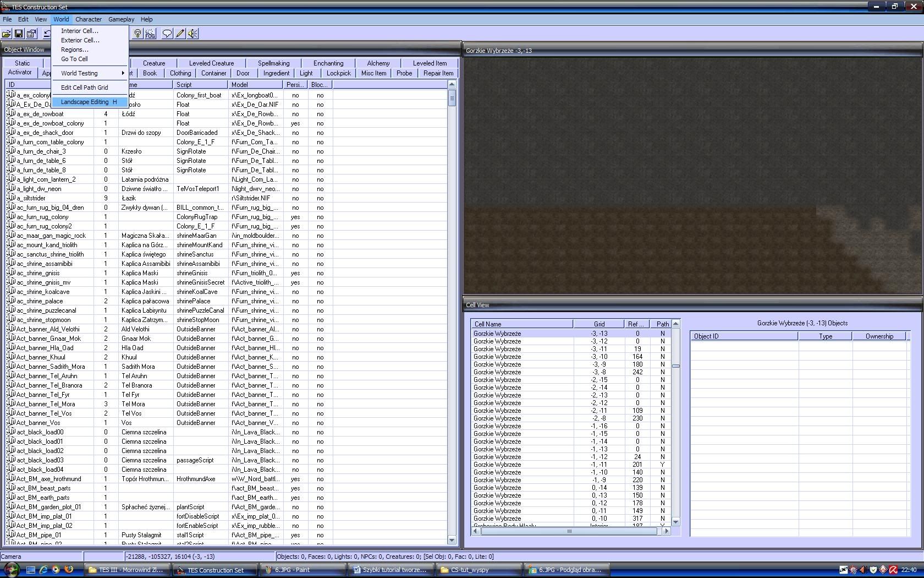Click Cell View list scroll down arrow
Screen dimensions: 924x578
point(676,522)
